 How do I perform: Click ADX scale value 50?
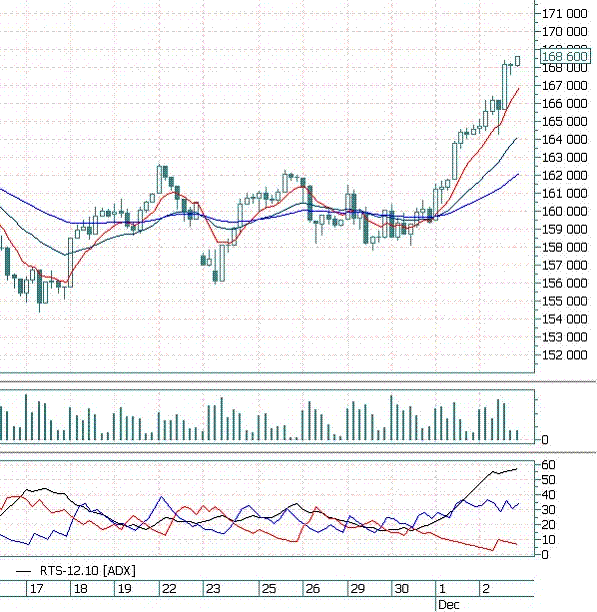(548, 480)
